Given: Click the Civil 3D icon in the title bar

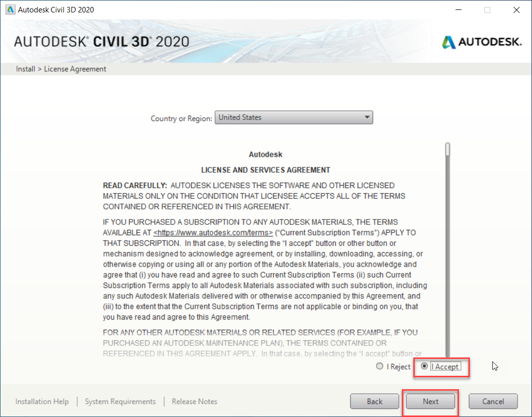Looking at the screenshot, I should point(10,9).
